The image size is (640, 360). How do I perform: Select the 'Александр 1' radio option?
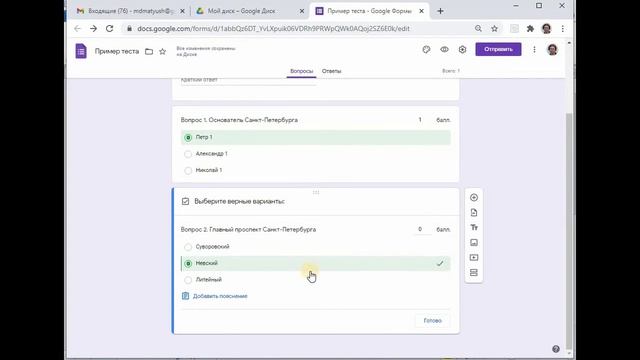coord(188,154)
